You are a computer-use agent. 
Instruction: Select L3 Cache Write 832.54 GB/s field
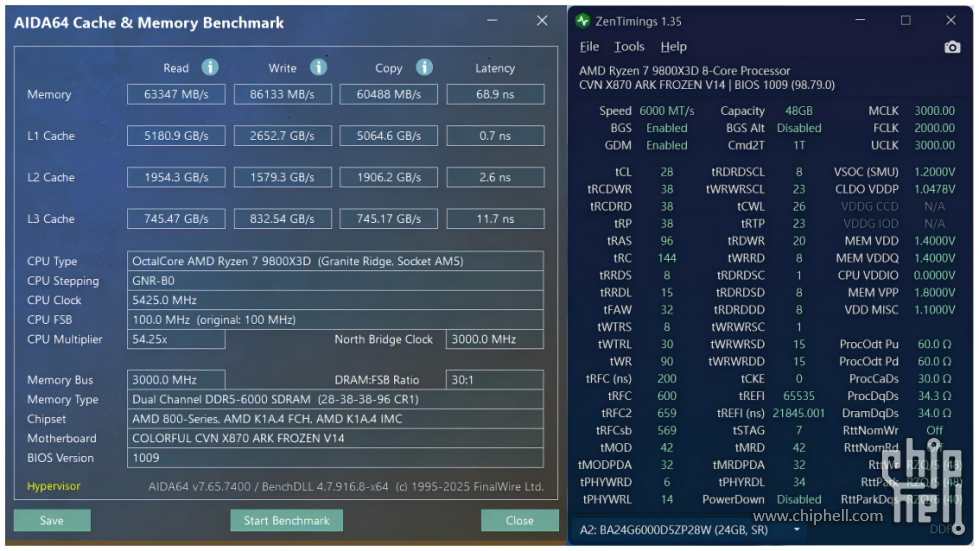(282, 219)
